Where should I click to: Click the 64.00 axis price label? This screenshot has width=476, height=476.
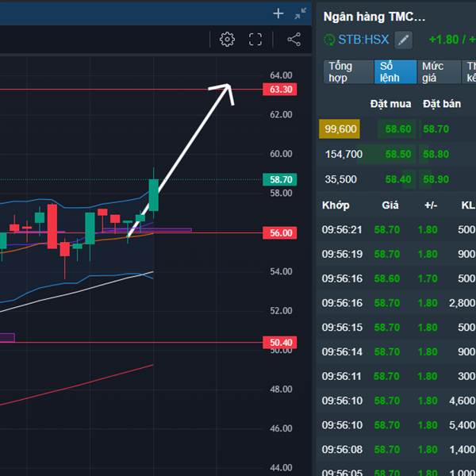click(281, 75)
